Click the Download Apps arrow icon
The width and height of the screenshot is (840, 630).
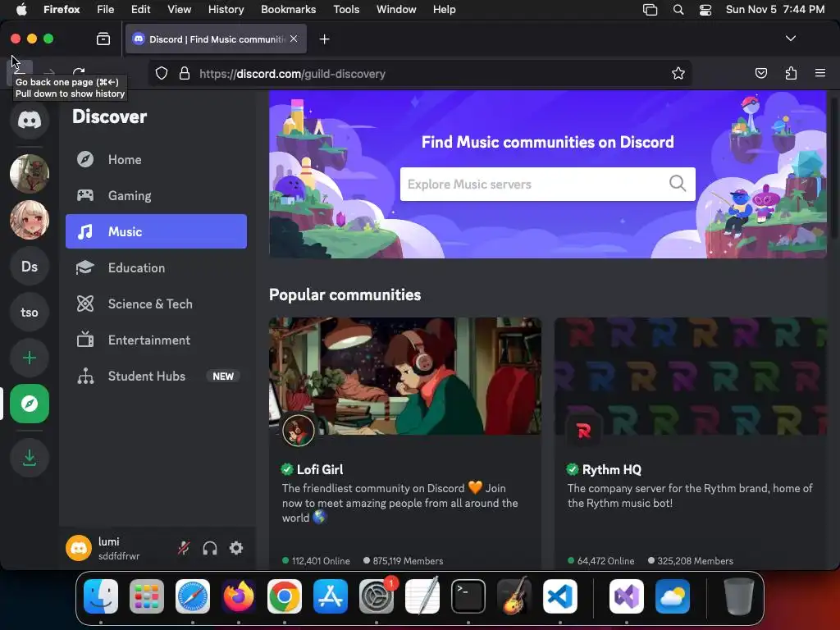(30, 458)
